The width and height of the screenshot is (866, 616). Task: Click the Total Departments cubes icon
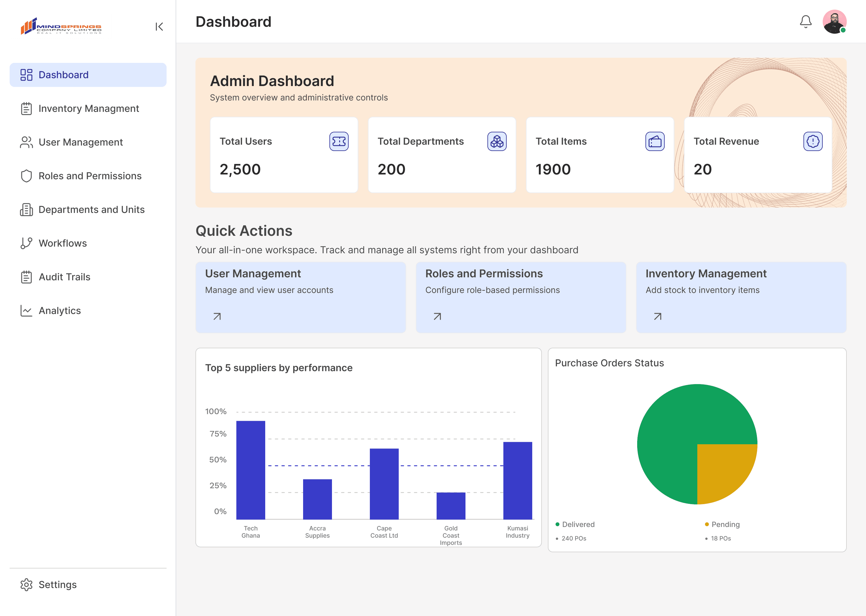pos(497,141)
